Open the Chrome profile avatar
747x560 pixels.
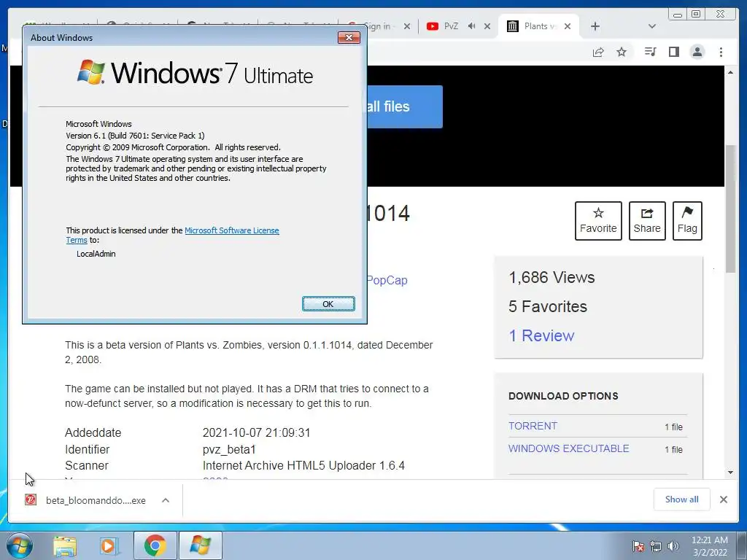pyautogui.click(x=697, y=52)
